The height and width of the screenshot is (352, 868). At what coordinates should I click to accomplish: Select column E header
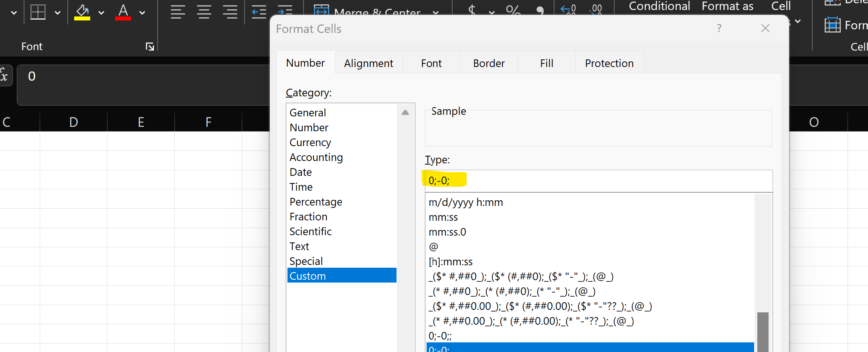point(141,122)
